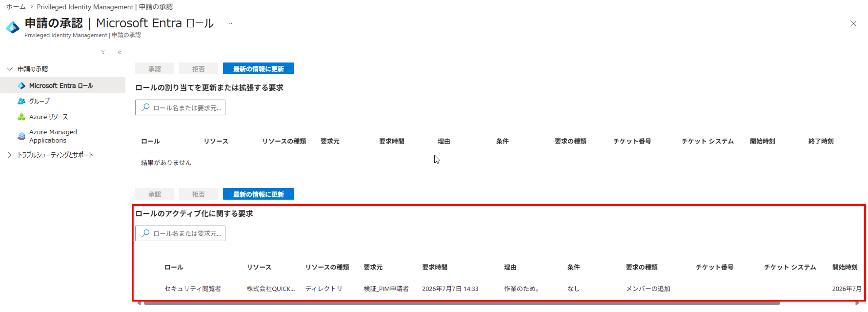Refresh with 最新の情報に更新 above role activation requests
This screenshot has width=868, height=312.
coord(258,194)
